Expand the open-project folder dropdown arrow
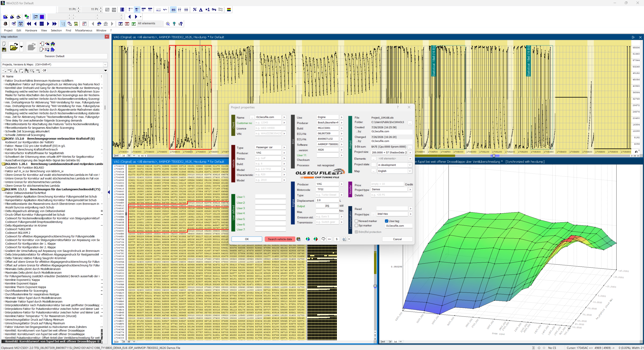The width and height of the screenshot is (644, 350). pyautogui.click(x=21, y=47)
